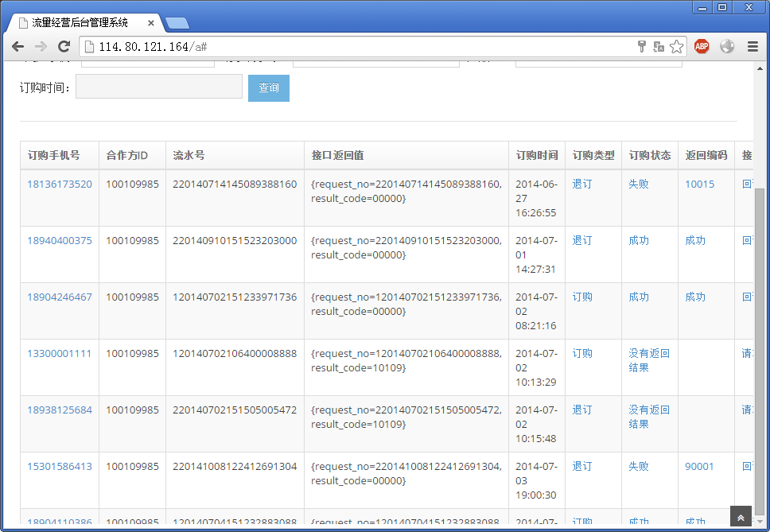Click the translate page icon
The width and height of the screenshot is (770, 532).
pos(659,47)
